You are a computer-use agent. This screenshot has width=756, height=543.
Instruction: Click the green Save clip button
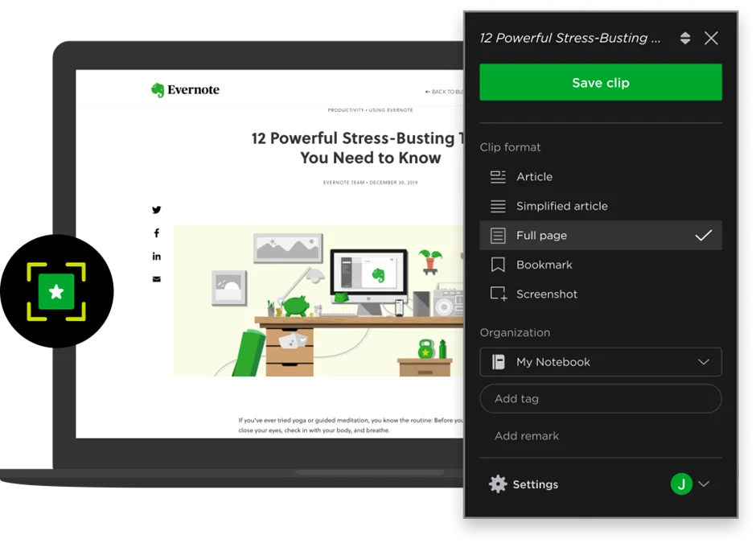[x=600, y=83]
